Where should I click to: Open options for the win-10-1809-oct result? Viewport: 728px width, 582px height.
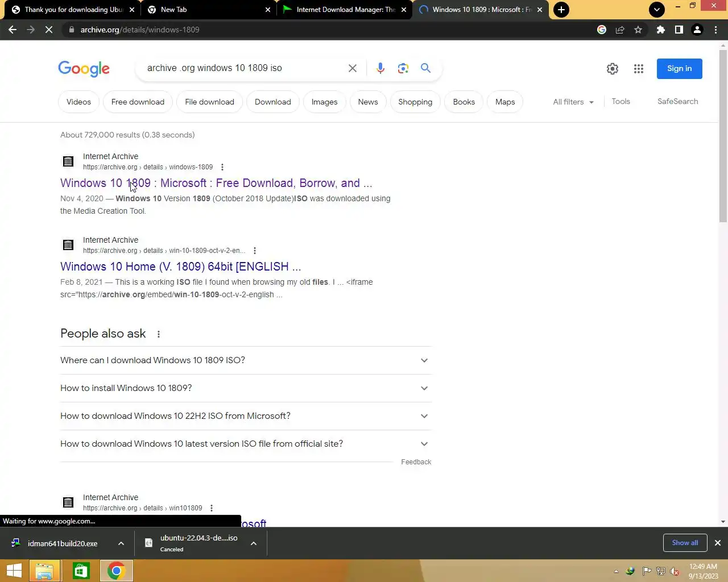(255, 251)
